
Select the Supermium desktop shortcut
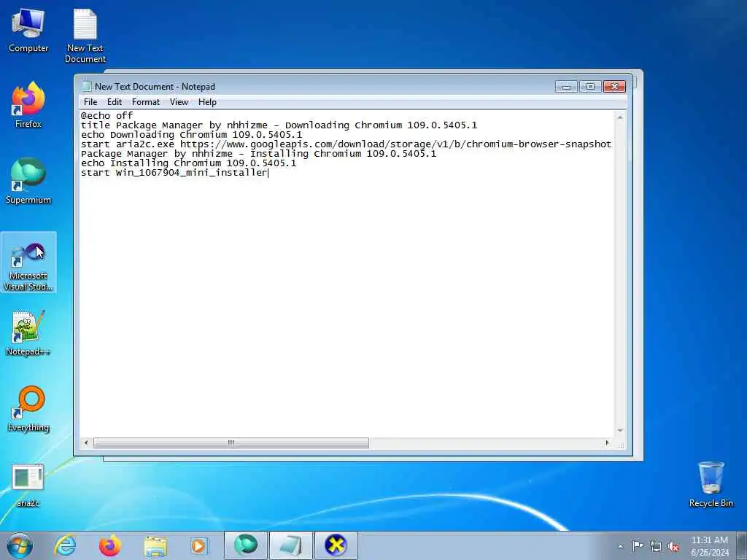[28, 182]
